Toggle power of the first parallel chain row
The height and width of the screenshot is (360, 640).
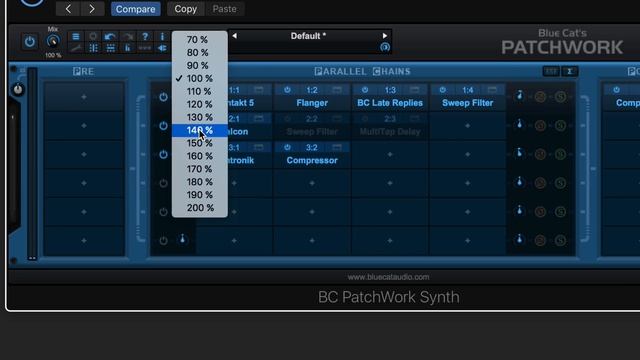click(x=163, y=97)
